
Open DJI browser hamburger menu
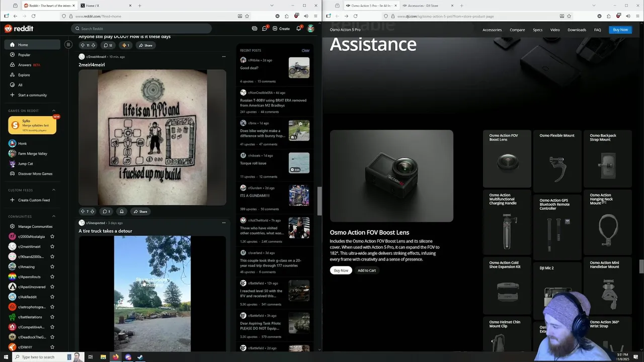pyautogui.click(x=637, y=16)
